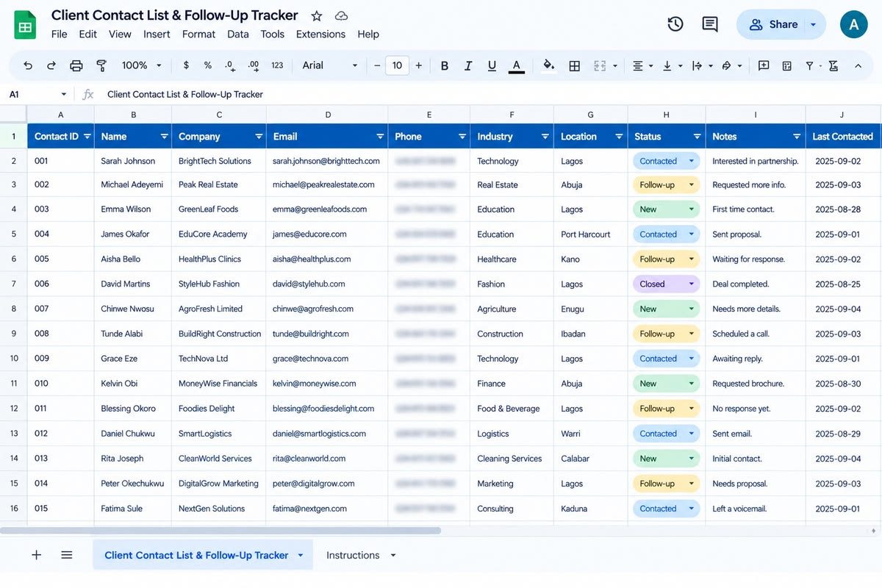Click the filter funnel toolbar icon
882x588 pixels.
click(x=809, y=65)
